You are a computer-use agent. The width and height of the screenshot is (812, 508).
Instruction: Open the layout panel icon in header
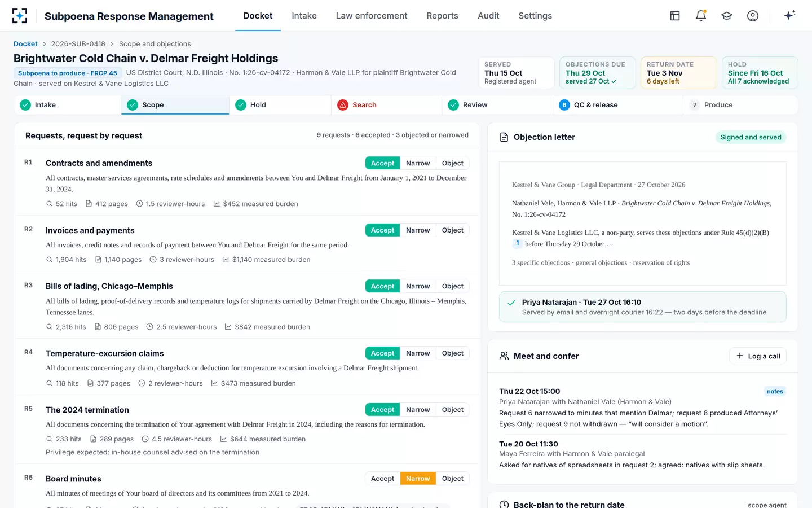click(x=675, y=16)
